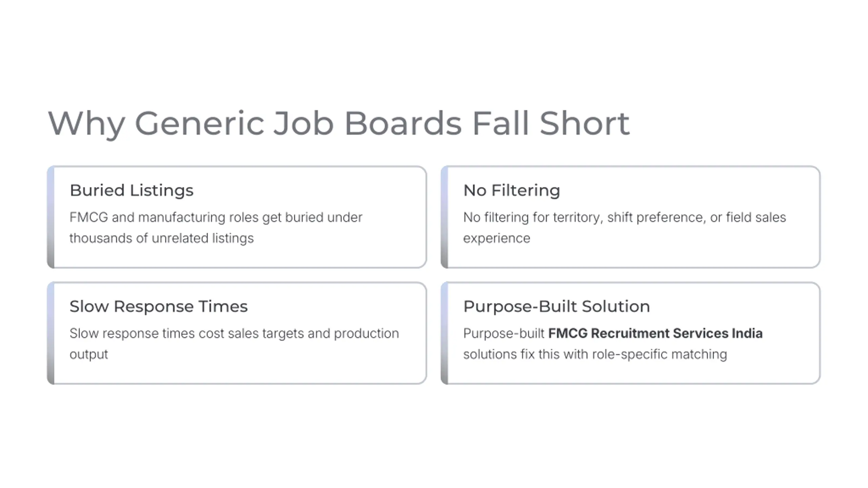Screen dimensions: 868x488
Task: Select the word 'experience' in No Filtering card
Action: [x=497, y=239]
